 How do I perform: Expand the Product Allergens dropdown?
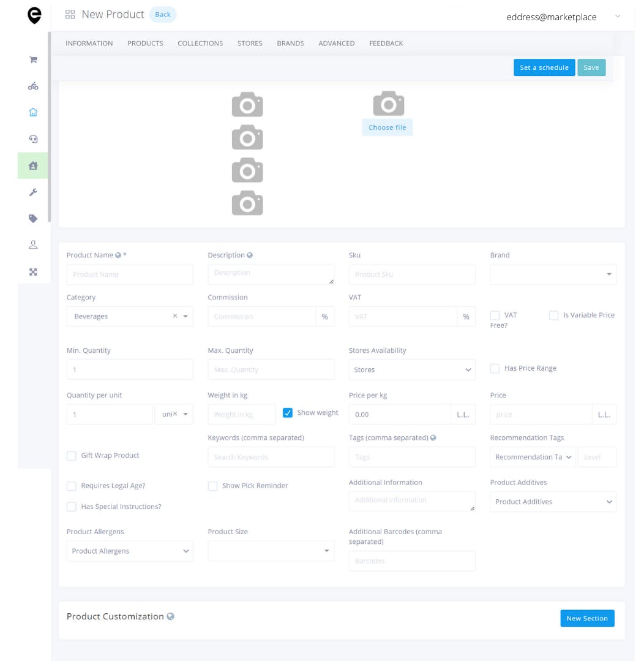[x=130, y=551]
